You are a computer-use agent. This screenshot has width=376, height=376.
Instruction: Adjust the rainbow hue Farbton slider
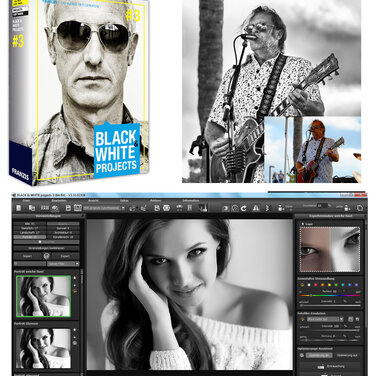[330, 295]
